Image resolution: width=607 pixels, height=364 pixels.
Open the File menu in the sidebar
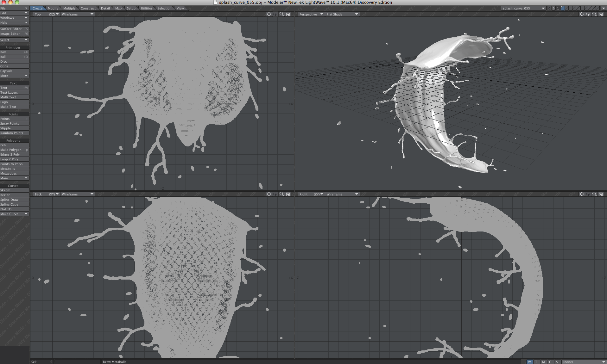(14, 9)
